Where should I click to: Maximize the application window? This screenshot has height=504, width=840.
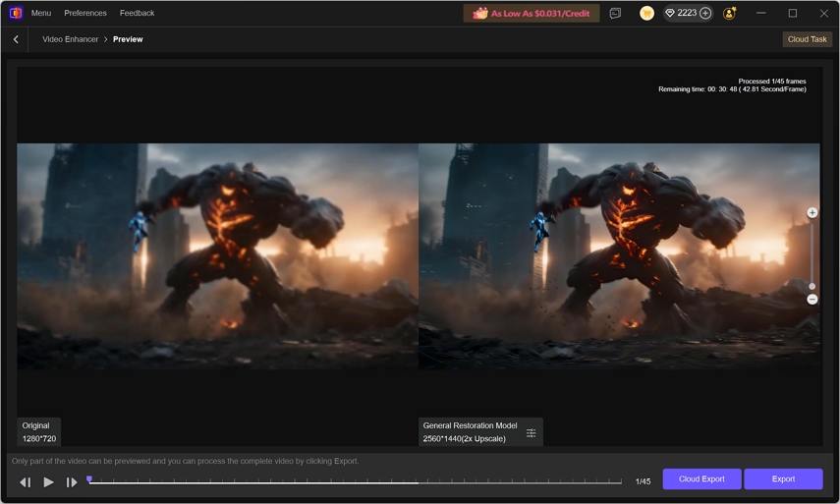[792, 13]
